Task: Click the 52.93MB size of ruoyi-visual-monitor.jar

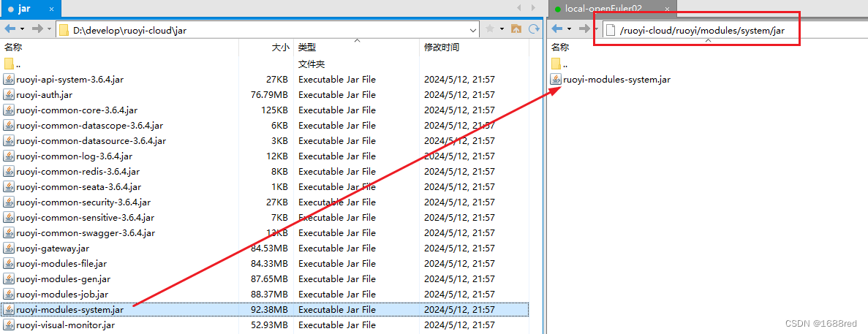Action: coord(269,324)
